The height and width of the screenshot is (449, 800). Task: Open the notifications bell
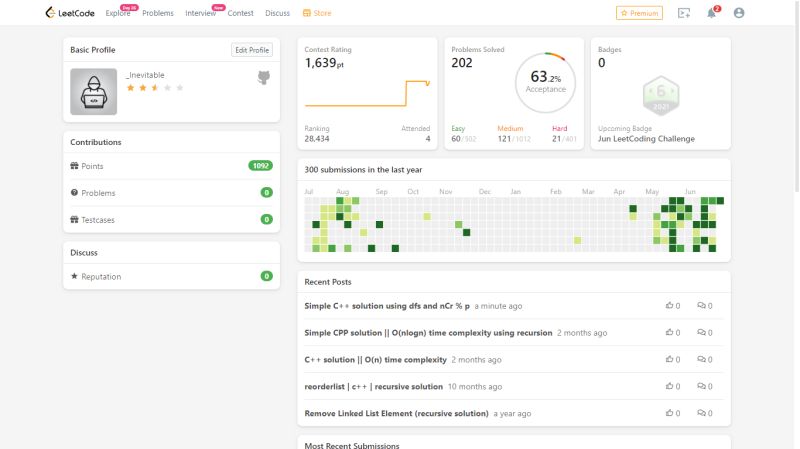click(x=711, y=13)
